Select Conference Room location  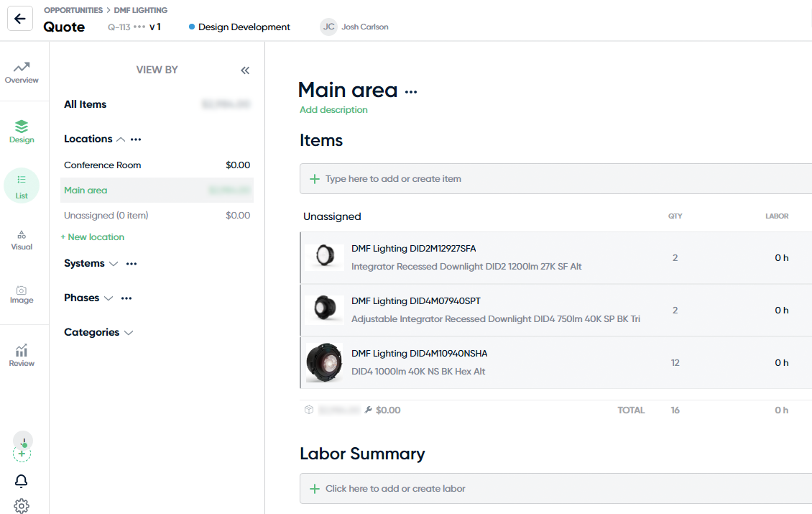(x=157, y=165)
